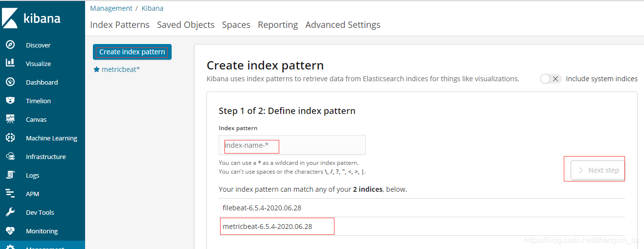Open Timelion icon in sidebar
Screen dimensions: 644x249
pos(10,101)
